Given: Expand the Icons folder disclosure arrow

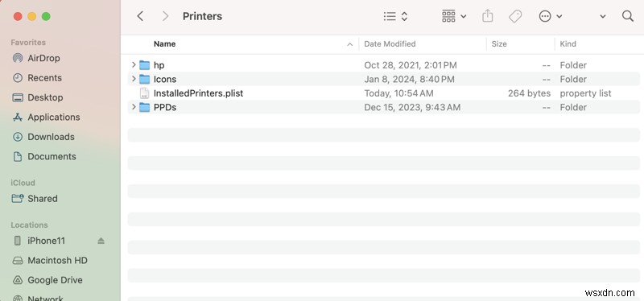Looking at the screenshot, I should [134, 79].
